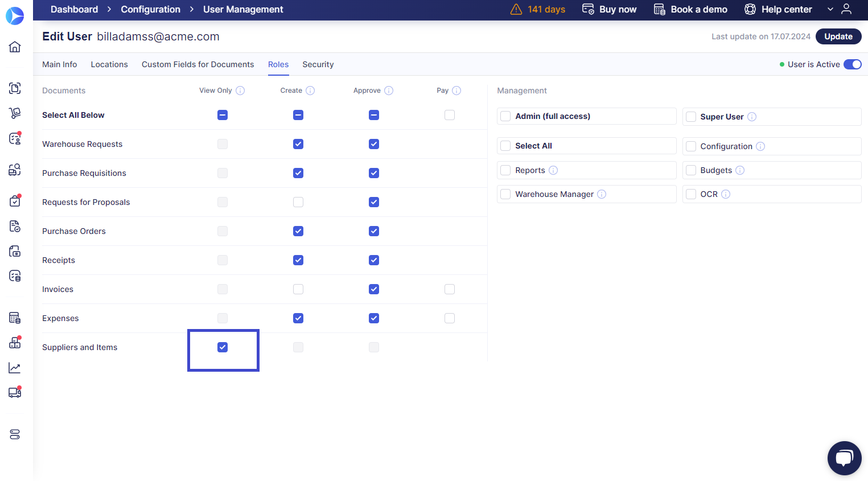Click Book a demo in header
The height and width of the screenshot is (481, 868).
click(690, 9)
